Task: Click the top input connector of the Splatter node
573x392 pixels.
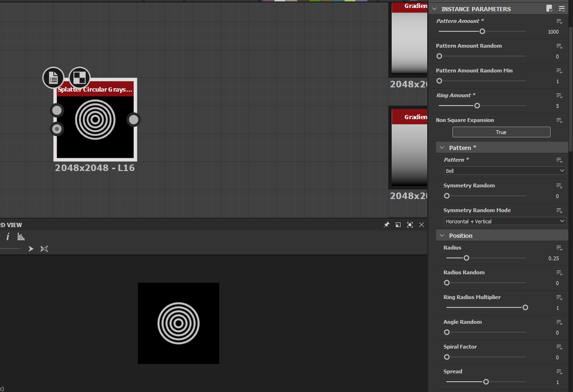Action: coord(57,111)
